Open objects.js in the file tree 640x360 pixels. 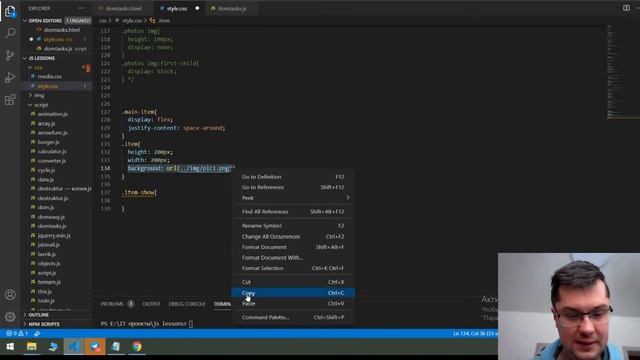(49, 264)
